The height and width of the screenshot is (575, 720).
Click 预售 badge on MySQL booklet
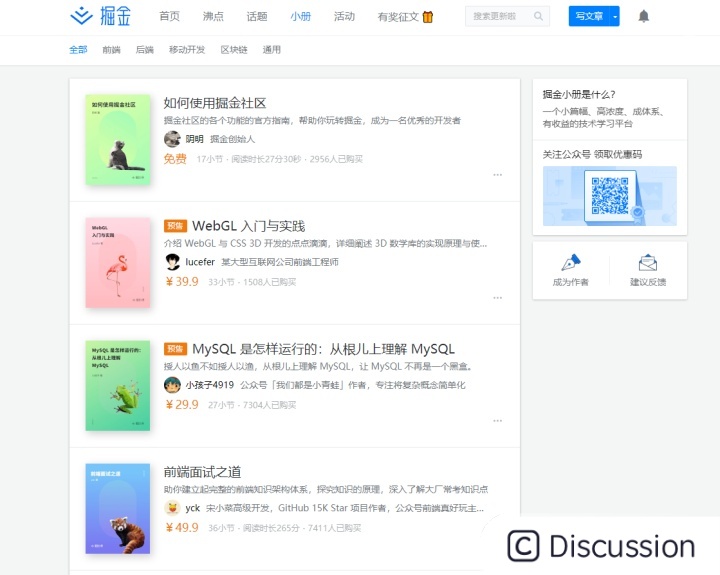pyautogui.click(x=175, y=349)
